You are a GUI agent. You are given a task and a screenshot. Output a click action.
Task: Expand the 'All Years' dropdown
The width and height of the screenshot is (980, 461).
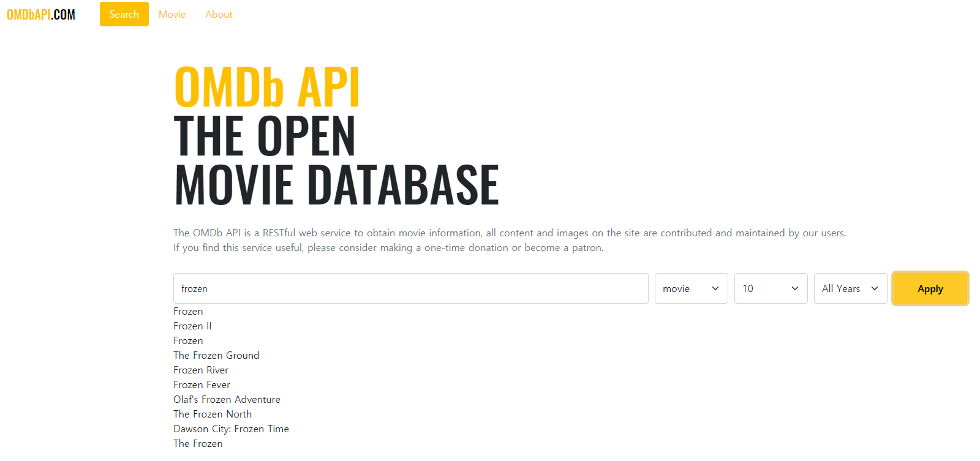click(x=851, y=288)
